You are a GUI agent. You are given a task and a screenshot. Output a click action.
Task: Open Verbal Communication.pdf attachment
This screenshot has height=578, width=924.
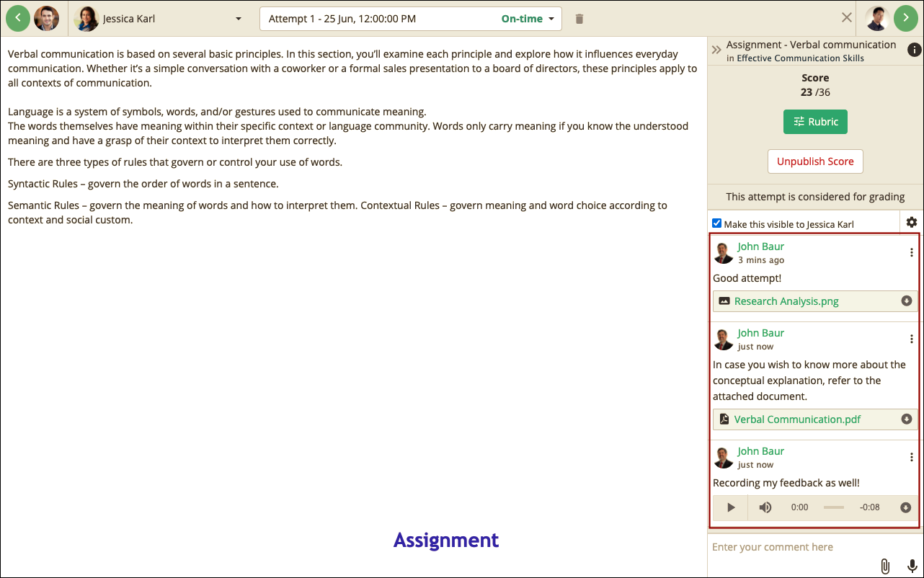point(797,419)
